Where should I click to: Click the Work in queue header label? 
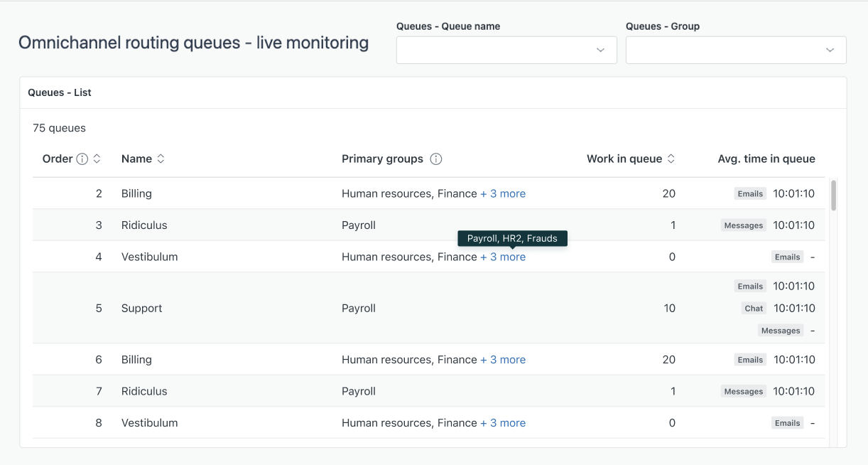coord(624,159)
